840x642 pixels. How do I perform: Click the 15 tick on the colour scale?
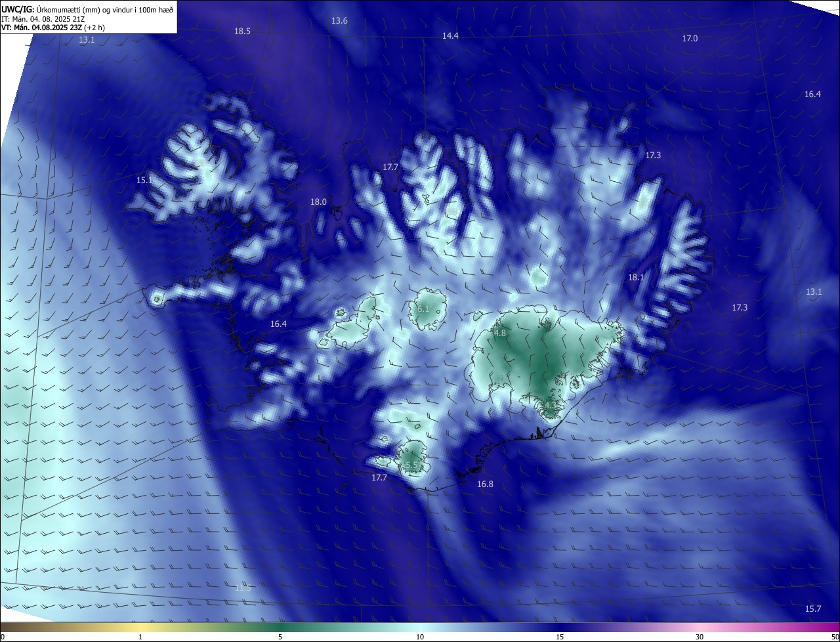[560, 637]
